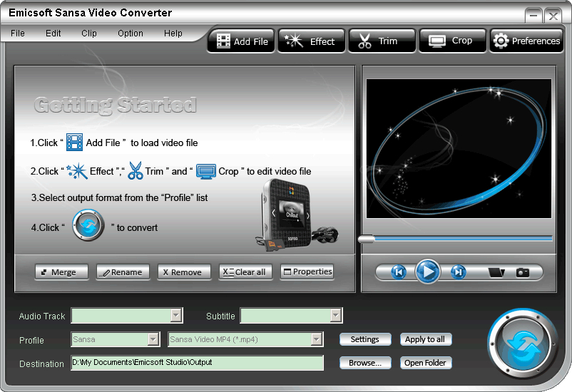Open the File menu
This screenshot has width=572, height=392.
click(x=17, y=33)
